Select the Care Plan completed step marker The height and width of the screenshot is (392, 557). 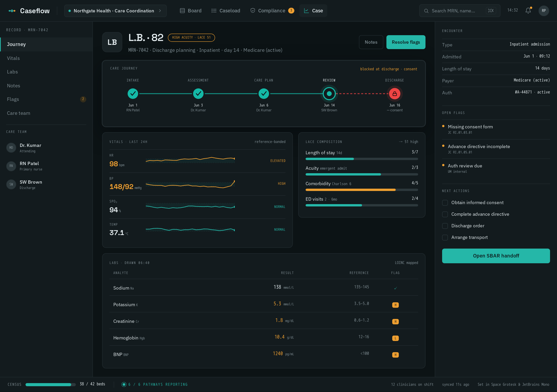click(x=264, y=94)
